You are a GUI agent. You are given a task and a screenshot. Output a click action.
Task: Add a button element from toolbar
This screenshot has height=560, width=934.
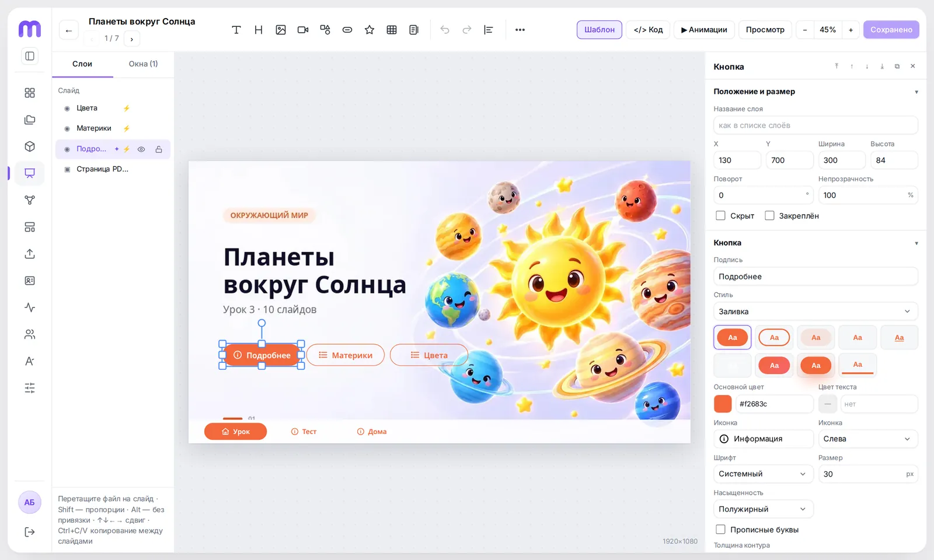tap(347, 30)
